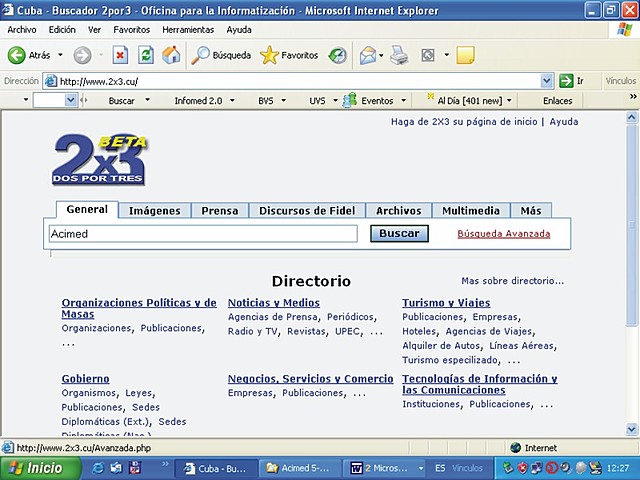
Task: Open the Búsqueda magnifier icon
Action: click(x=200, y=55)
